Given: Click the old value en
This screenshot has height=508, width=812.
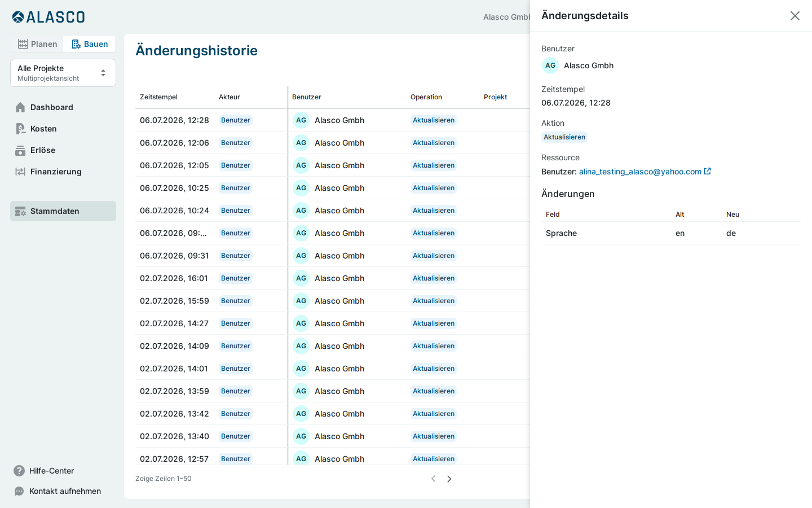Looking at the screenshot, I should pyautogui.click(x=680, y=233).
